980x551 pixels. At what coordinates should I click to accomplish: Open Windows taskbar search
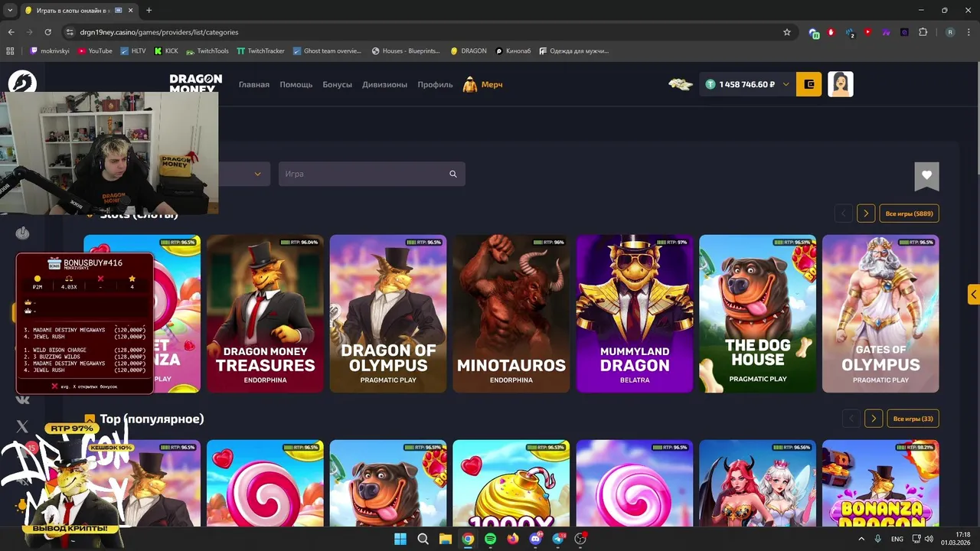coord(423,539)
